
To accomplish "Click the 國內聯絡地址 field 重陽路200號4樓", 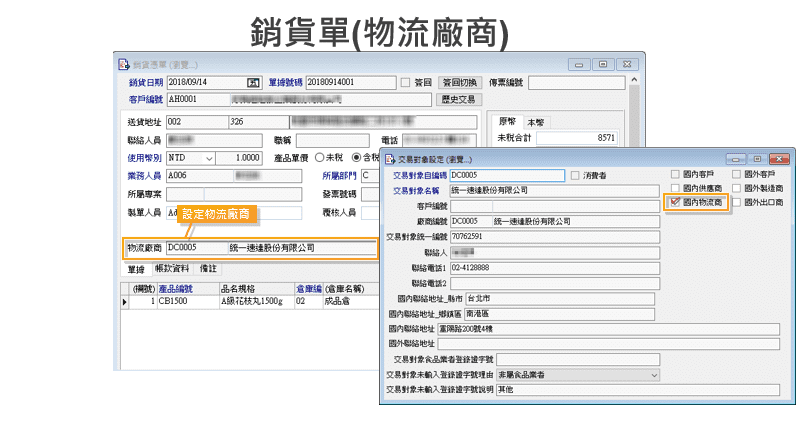I will pos(608,329).
